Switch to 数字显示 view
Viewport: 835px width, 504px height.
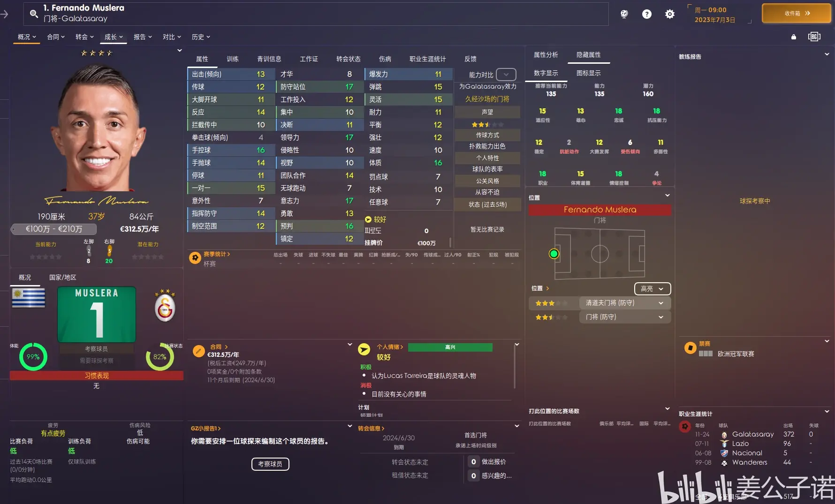pyautogui.click(x=546, y=73)
